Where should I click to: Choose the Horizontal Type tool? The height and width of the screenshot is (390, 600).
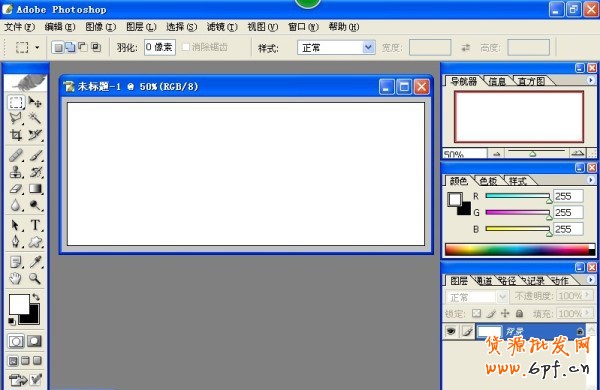[35, 225]
